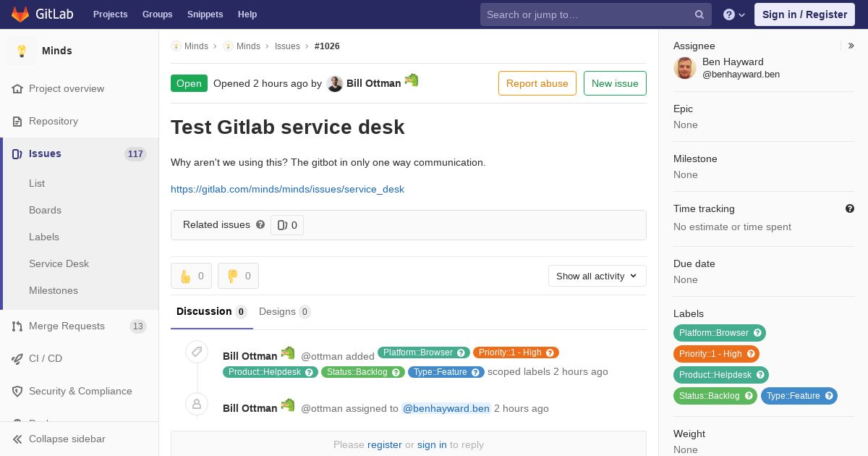This screenshot has height=456, width=868.
Task: Click Ben Hayward assignee avatar
Action: coord(685,68)
